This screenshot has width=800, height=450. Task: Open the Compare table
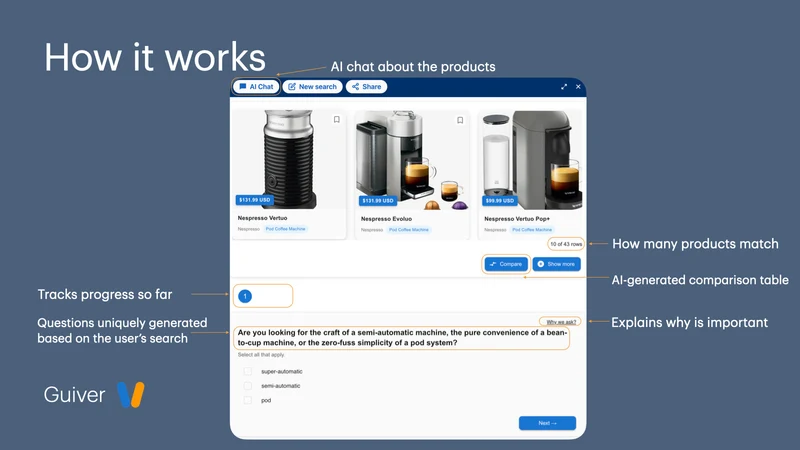coord(506,264)
